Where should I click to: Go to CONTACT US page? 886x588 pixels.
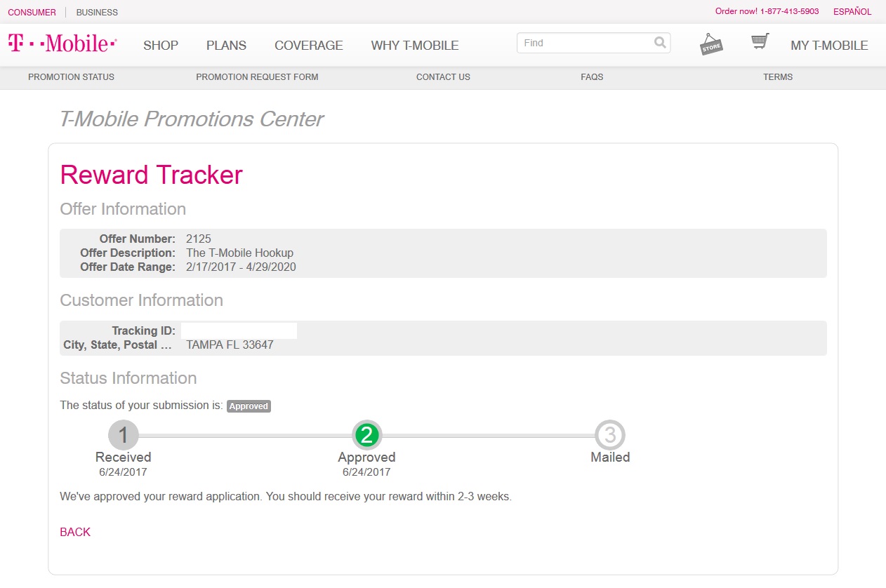coord(443,77)
